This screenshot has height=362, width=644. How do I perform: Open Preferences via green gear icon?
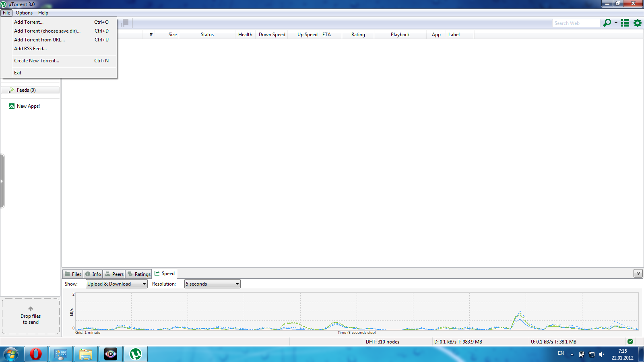point(638,23)
